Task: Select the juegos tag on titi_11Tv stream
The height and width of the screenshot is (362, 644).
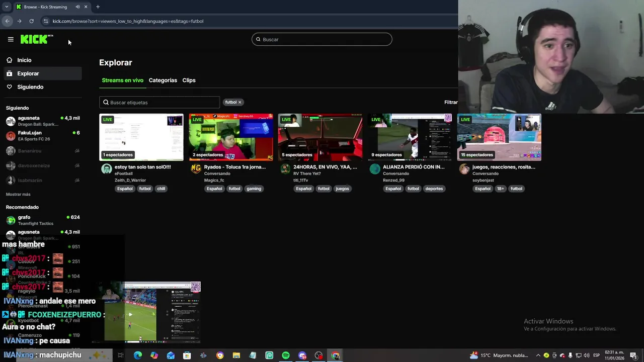Action: tap(342, 189)
